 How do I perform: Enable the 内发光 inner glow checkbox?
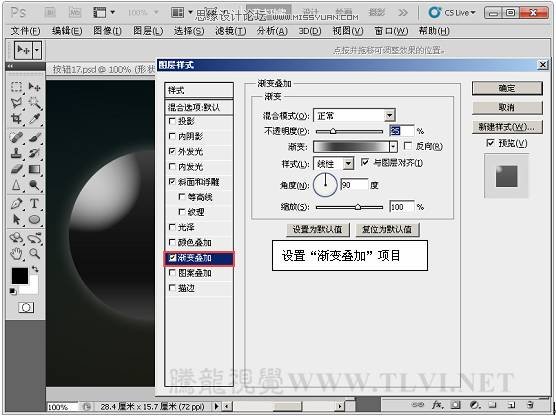[172, 166]
